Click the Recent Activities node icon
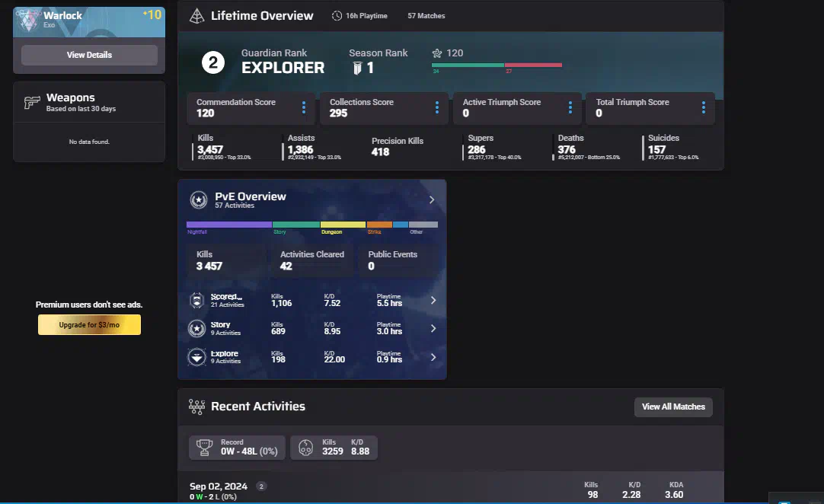Viewport: 824px width, 504px height. click(196, 407)
